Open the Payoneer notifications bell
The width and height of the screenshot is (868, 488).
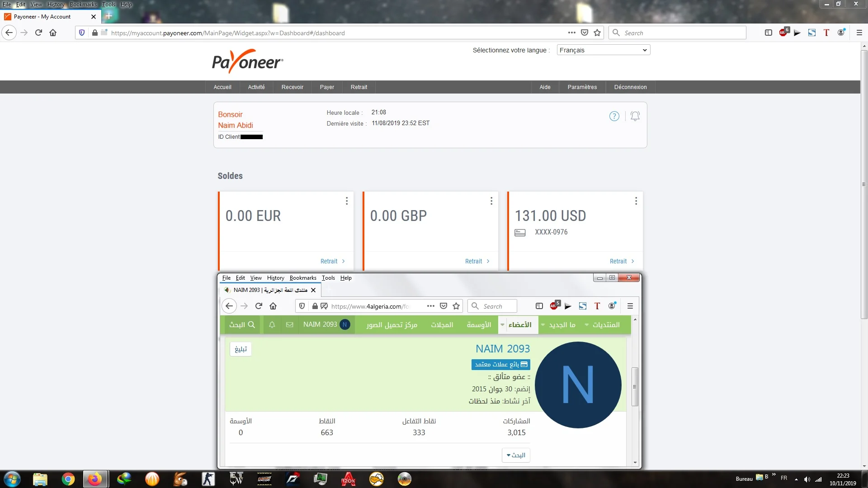pyautogui.click(x=635, y=116)
